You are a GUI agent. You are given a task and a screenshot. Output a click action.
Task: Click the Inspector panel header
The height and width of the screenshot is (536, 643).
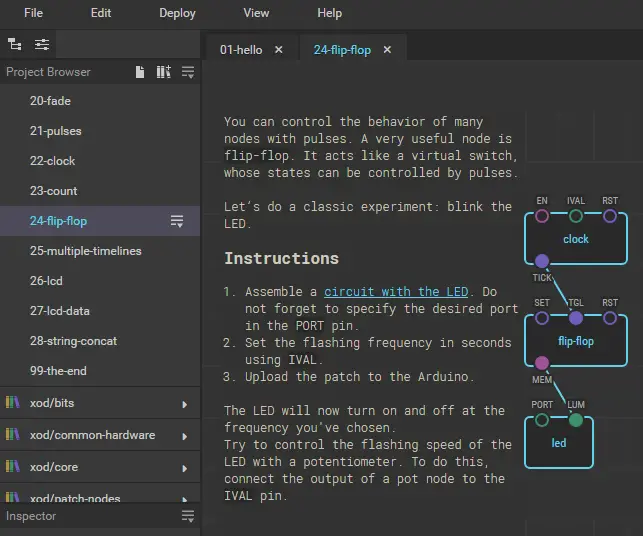(100, 516)
